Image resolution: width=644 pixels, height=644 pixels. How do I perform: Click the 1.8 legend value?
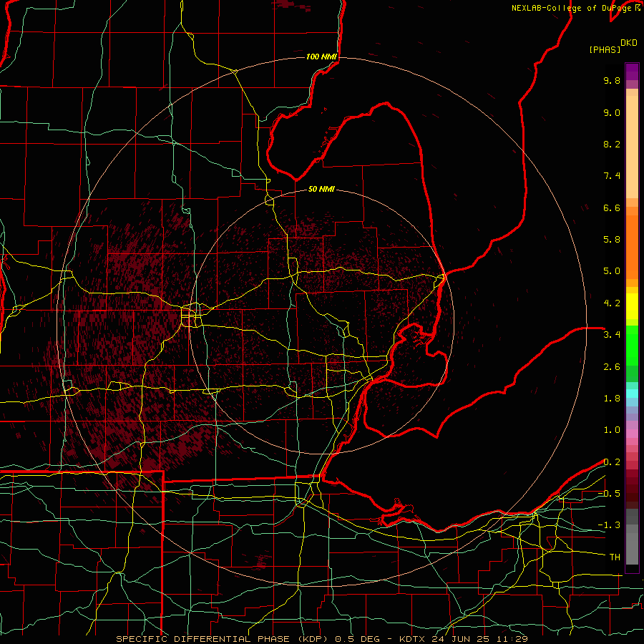point(612,399)
